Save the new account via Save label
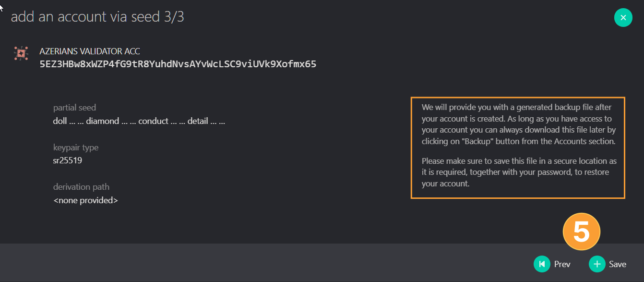The width and height of the screenshot is (644, 282). (x=618, y=264)
